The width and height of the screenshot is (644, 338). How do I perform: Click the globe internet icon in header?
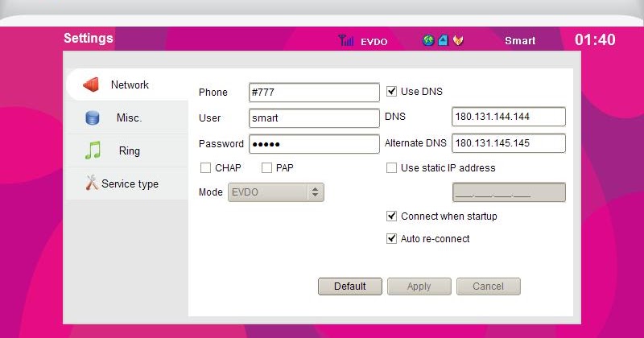[x=428, y=40]
